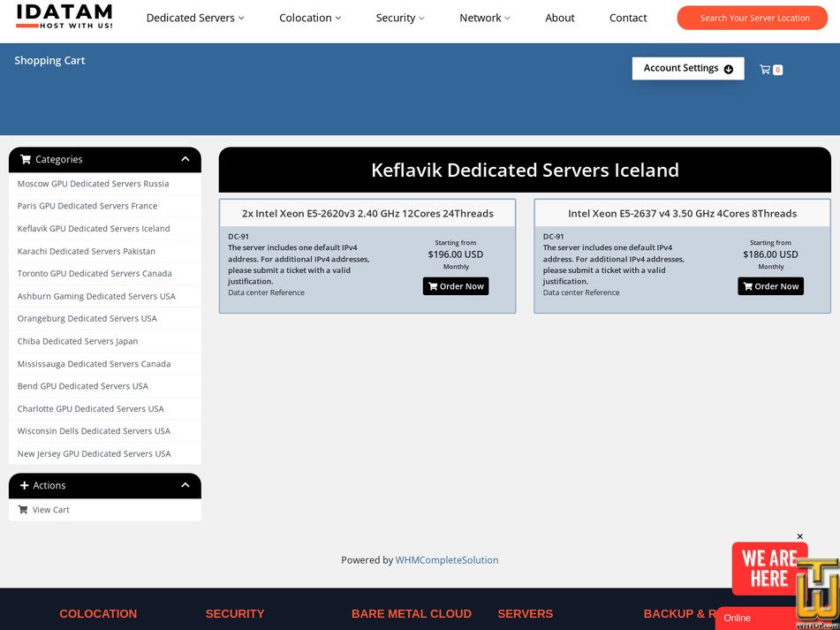Image resolution: width=840 pixels, height=630 pixels.
Task: Click the Search Your Server Location button
Action: (x=751, y=17)
